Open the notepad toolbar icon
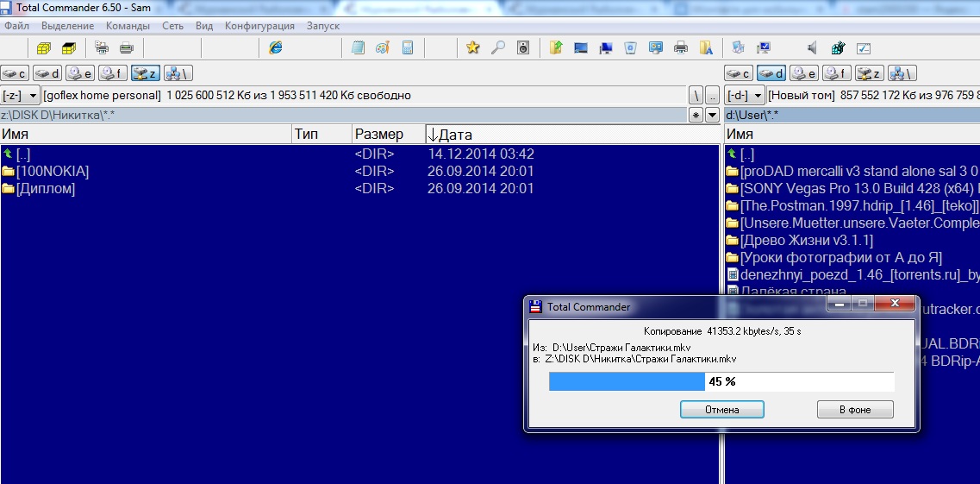This screenshot has width=980, height=484. [358, 48]
